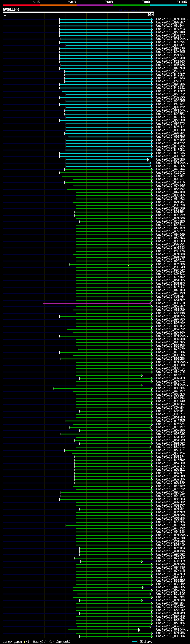The width and height of the screenshot is (190, 644).
Task: Select hit label UniRef100_B5AJT0
Action: tap(170, 182)
